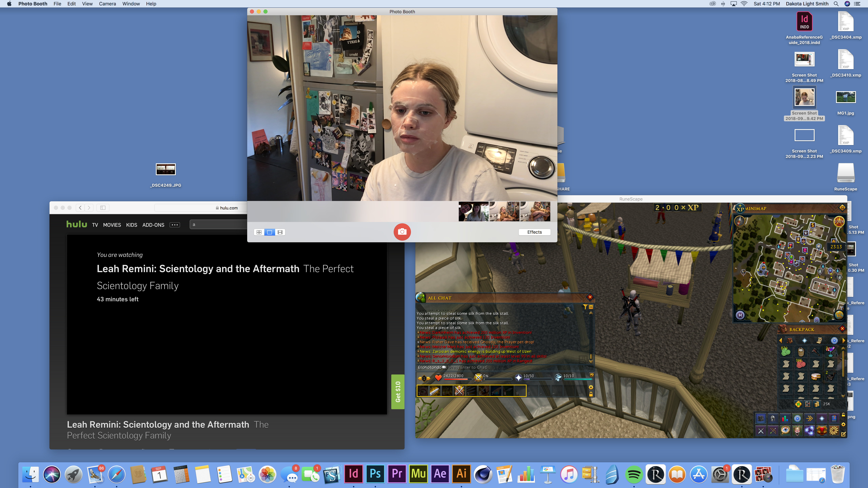
Task: Click the Home Teleport minimap button
Action: point(740,315)
